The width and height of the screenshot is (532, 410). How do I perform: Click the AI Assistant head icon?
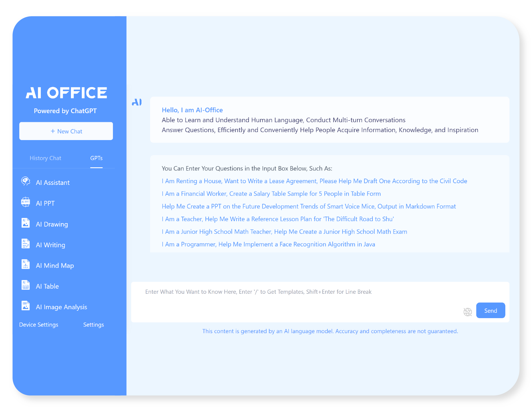(26, 181)
